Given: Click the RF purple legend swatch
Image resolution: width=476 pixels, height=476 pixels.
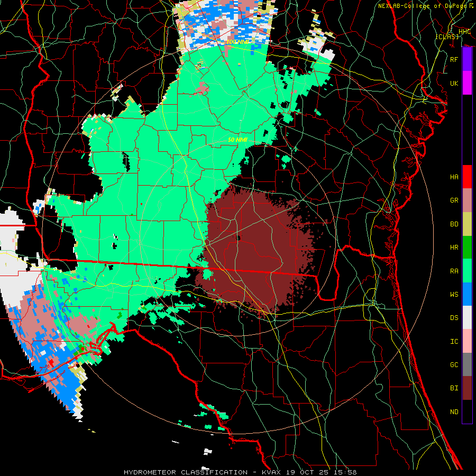Looking at the screenshot, I should click(x=467, y=59).
